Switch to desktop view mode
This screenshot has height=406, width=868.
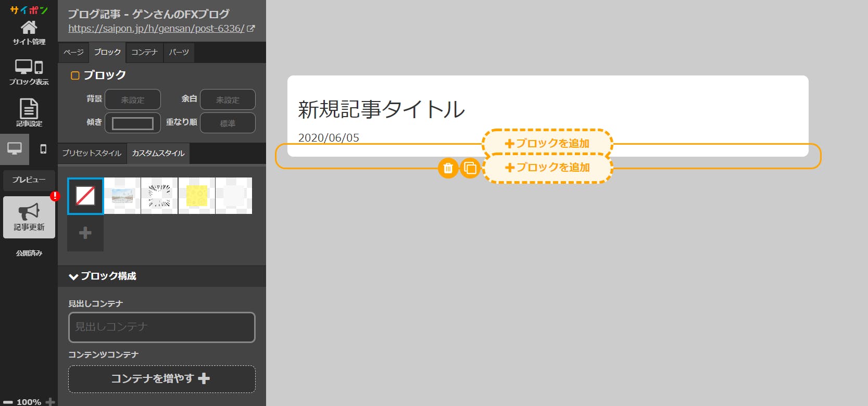pos(15,149)
